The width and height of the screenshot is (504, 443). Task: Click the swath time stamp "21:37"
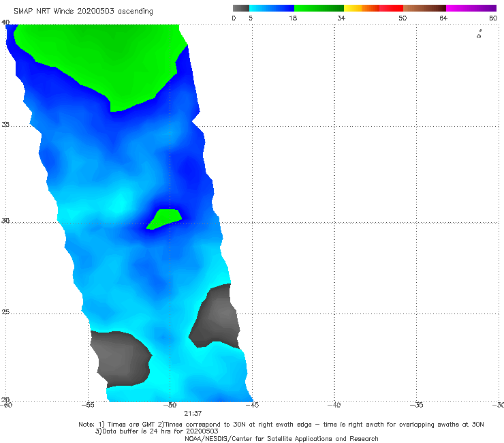point(193,414)
